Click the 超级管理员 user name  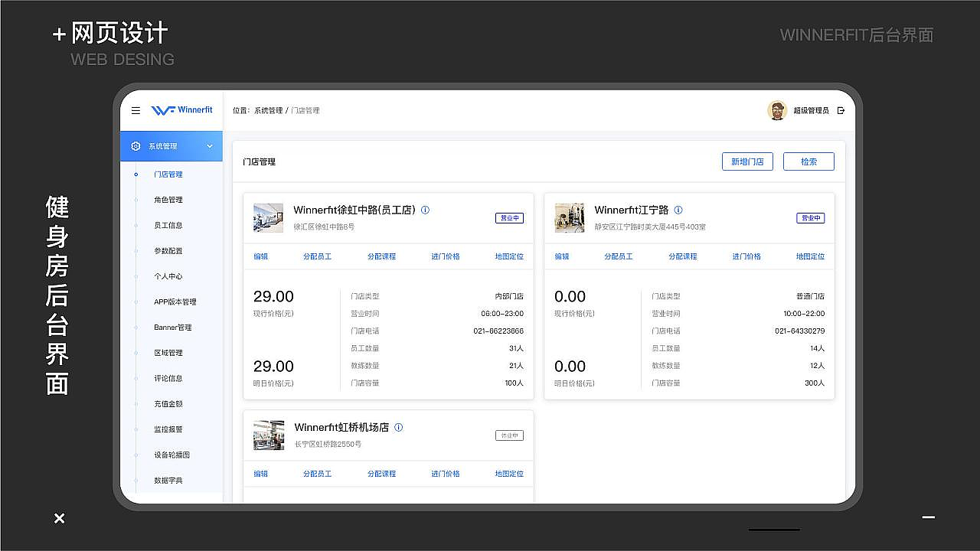coord(811,110)
